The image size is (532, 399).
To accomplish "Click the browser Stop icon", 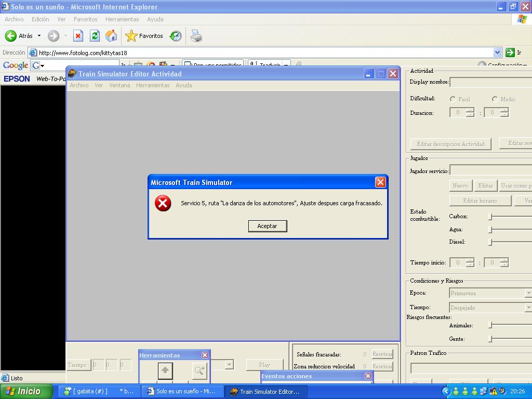I will pyautogui.click(x=78, y=36).
